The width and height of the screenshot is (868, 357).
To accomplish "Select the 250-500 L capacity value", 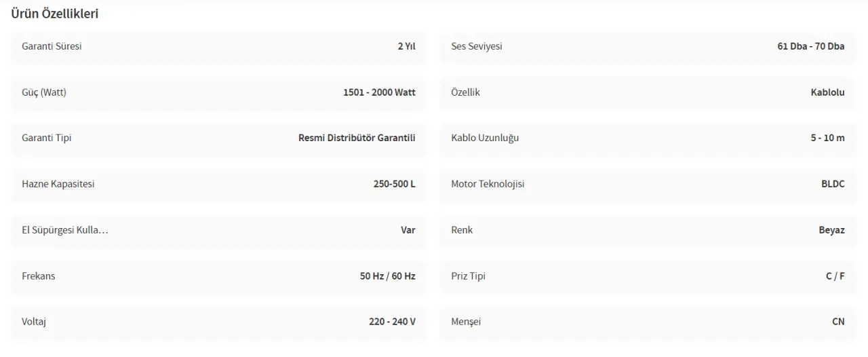I will pos(394,184).
